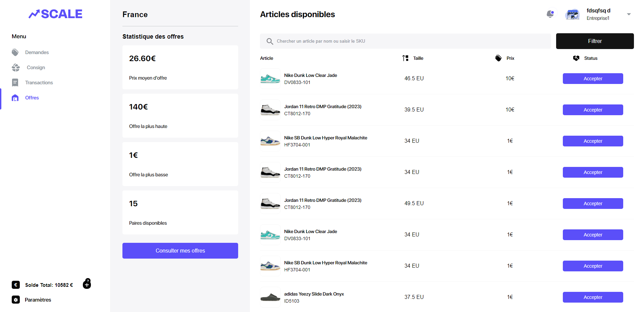Open notifications bell icon
This screenshot has width=644, height=312.
click(x=550, y=14)
